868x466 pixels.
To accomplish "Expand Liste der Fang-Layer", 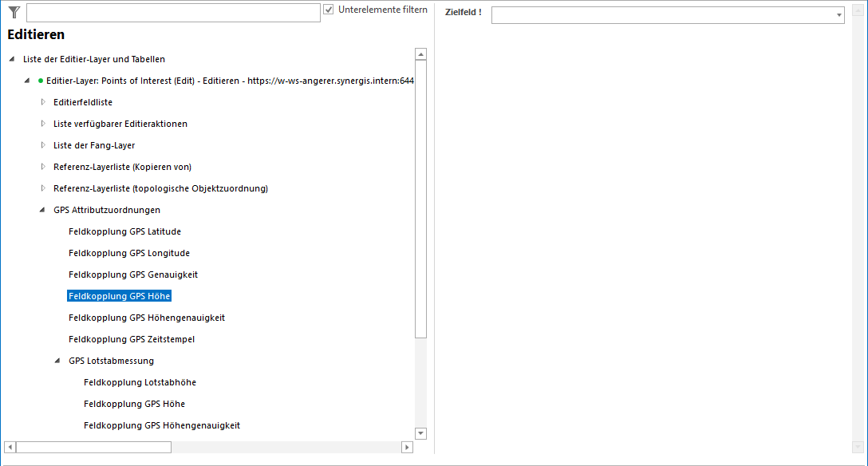I will pyautogui.click(x=43, y=145).
